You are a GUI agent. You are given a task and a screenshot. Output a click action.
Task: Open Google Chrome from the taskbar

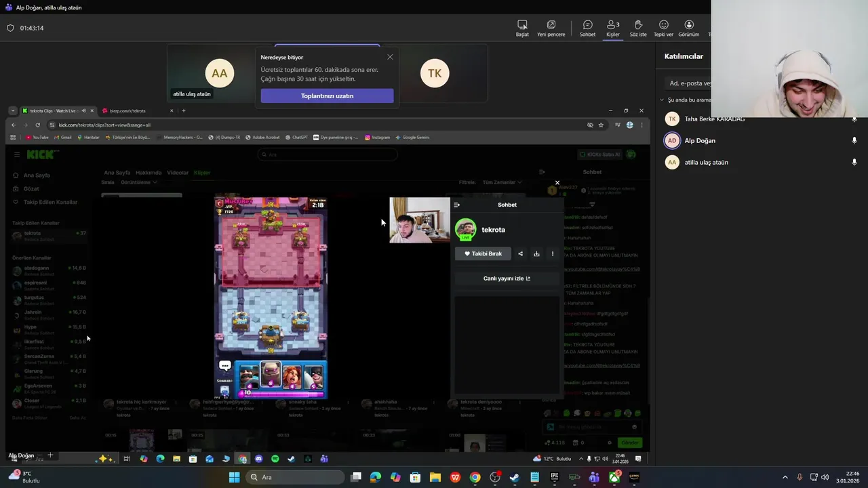tap(475, 477)
